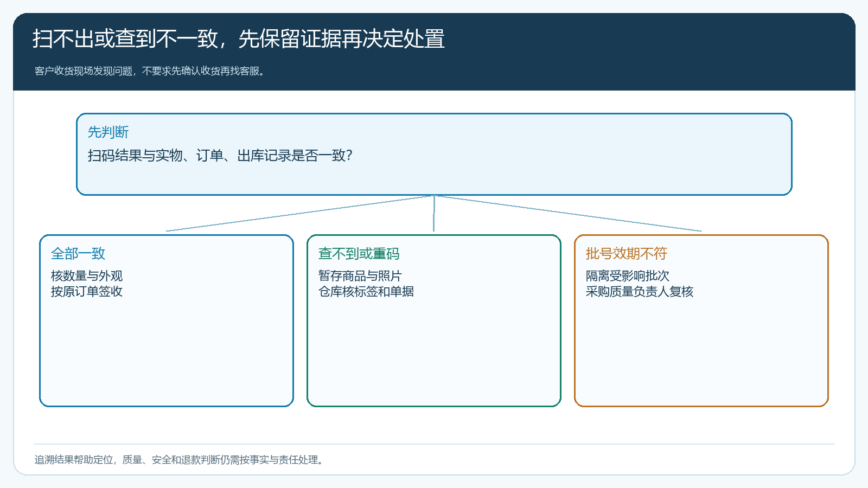Image resolution: width=868 pixels, height=488 pixels.
Task: Click the slide title 扫不出或查到不一致，先保留证据再决定处置
Action: [x=239, y=39]
